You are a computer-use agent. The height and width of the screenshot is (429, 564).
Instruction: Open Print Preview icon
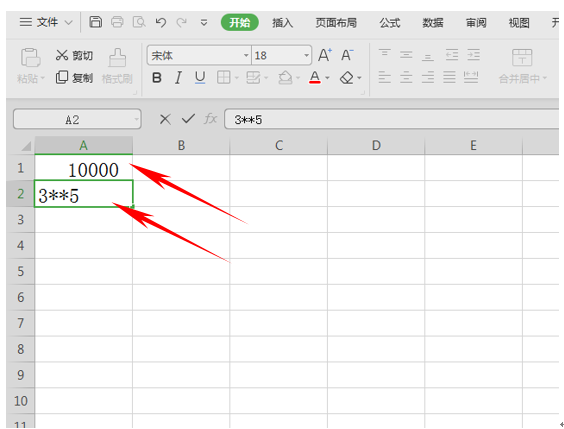(139, 22)
